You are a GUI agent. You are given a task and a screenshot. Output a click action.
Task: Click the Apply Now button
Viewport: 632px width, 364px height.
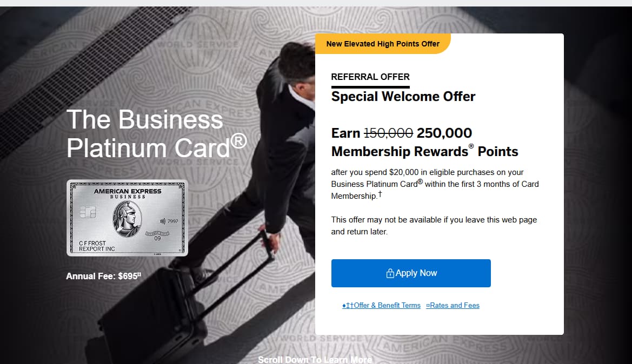click(x=411, y=273)
